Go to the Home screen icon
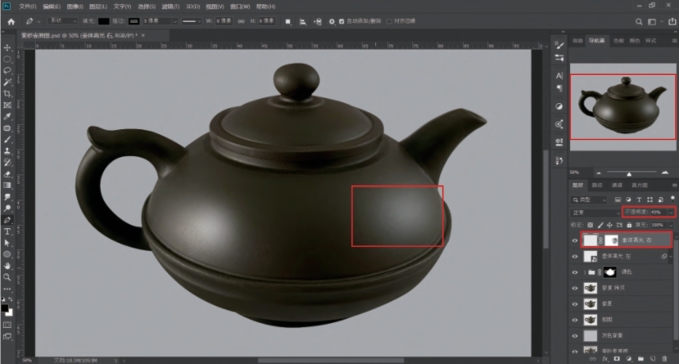This screenshot has width=679, height=364. pyautogui.click(x=11, y=21)
